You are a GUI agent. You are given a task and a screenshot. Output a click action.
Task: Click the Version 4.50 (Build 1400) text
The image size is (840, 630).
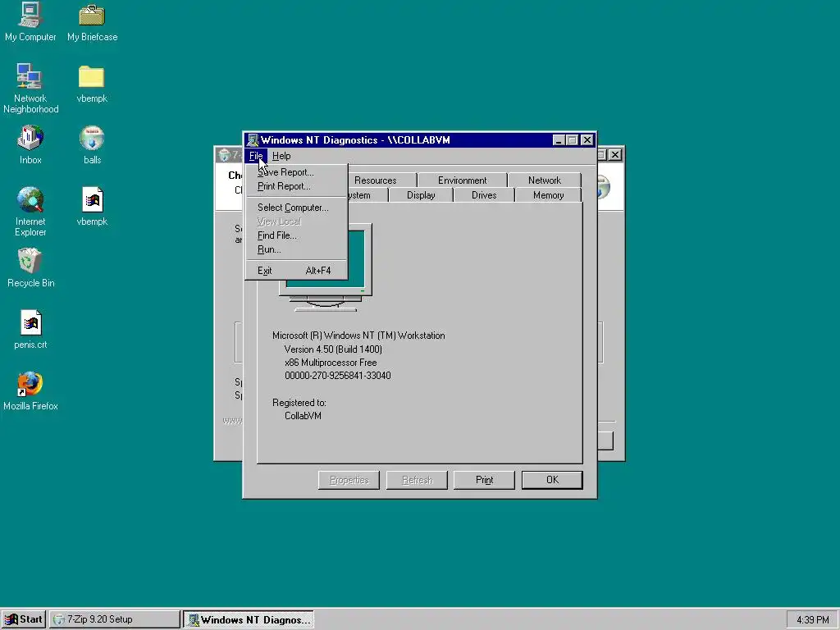point(333,349)
